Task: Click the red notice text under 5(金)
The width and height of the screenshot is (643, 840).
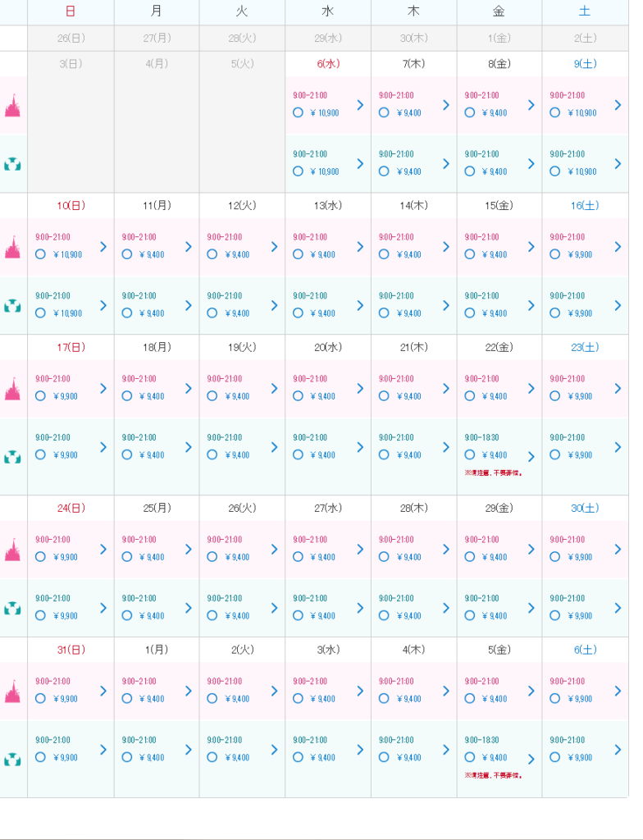Action: pos(494,775)
